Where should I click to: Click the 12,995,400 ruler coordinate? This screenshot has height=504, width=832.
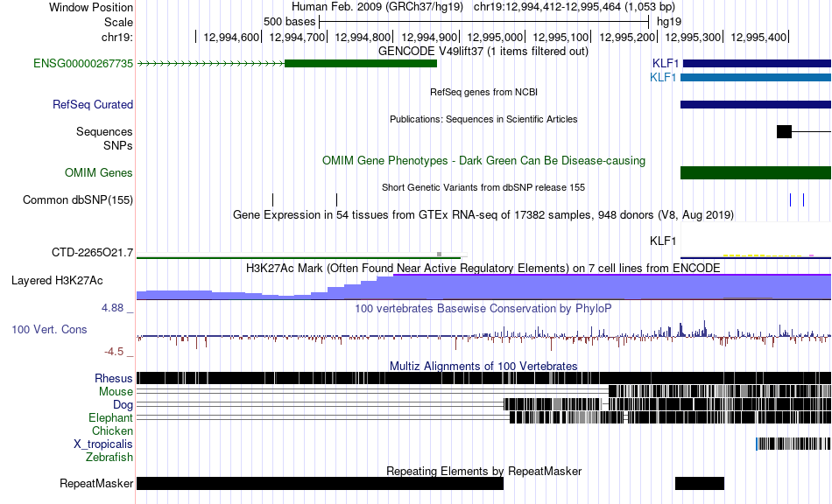(x=758, y=37)
